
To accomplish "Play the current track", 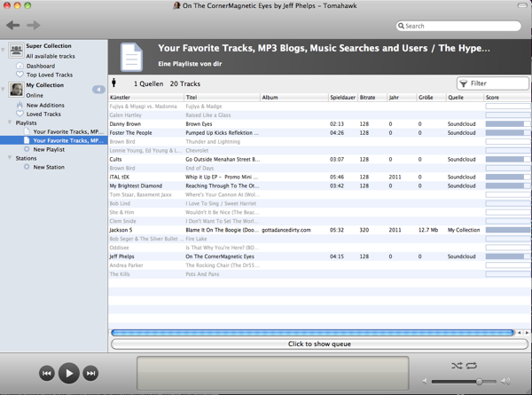I will (69, 374).
